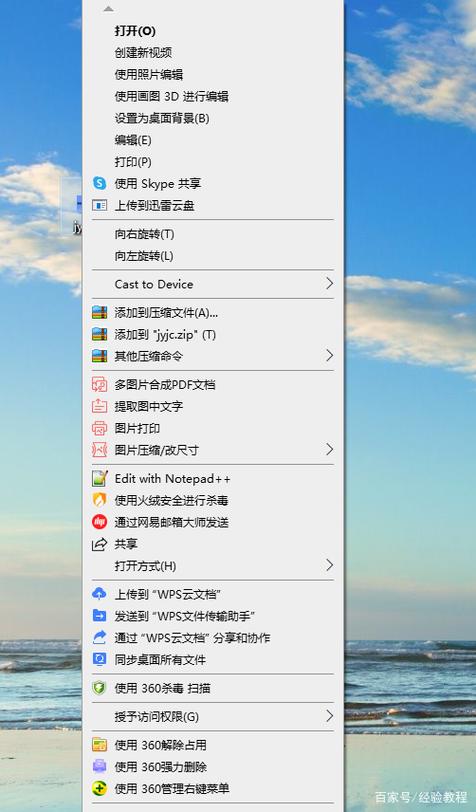Select 使用照片编辑
The width and height of the screenshot is (476, 812).
tap(149, 75)
